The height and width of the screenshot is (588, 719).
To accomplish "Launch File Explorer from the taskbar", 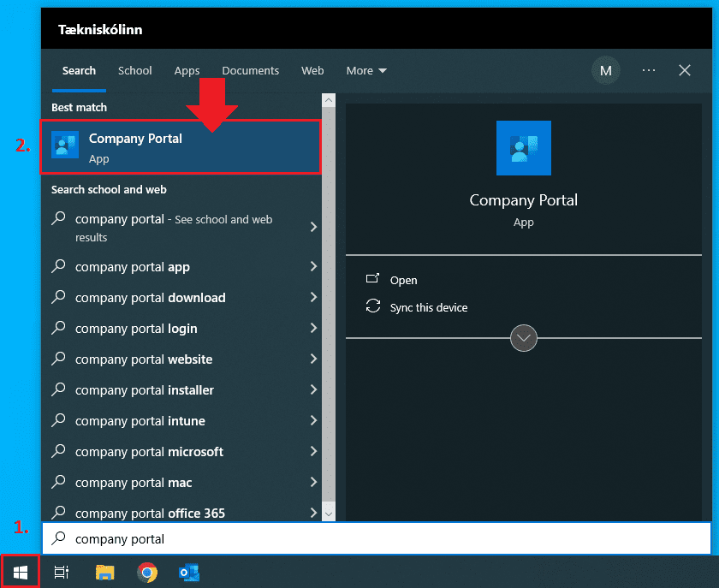I will [x=104, y=573].
